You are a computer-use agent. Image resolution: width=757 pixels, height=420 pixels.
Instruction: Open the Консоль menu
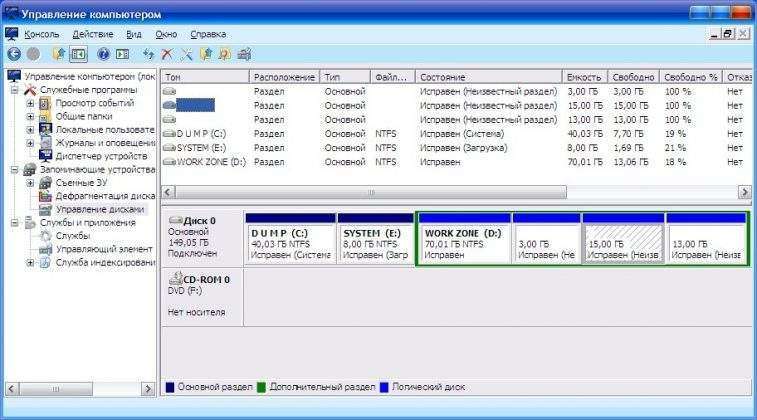pyautogui.click(x=42, y=34)
